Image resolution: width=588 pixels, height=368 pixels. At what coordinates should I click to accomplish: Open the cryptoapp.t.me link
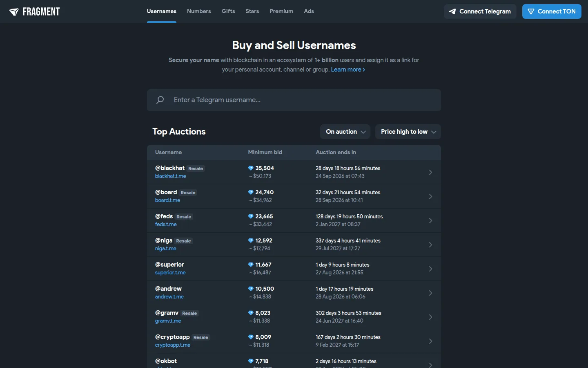tap(173, 345)
